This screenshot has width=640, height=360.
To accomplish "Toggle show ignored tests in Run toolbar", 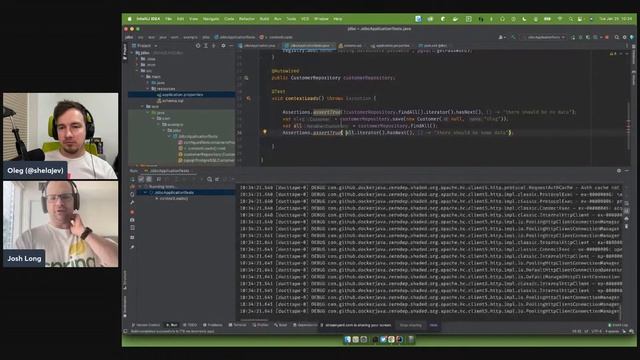I will pos(149,179).
